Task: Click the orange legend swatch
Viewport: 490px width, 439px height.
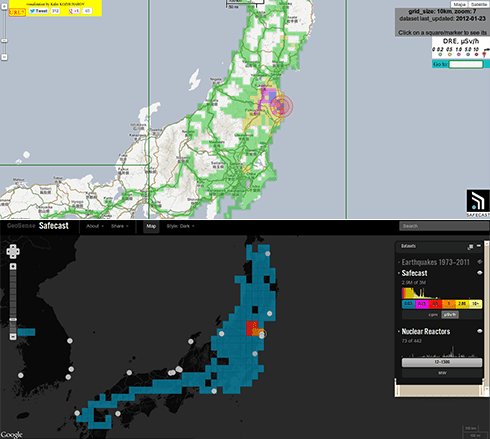Action: click(x=448, y=304)
